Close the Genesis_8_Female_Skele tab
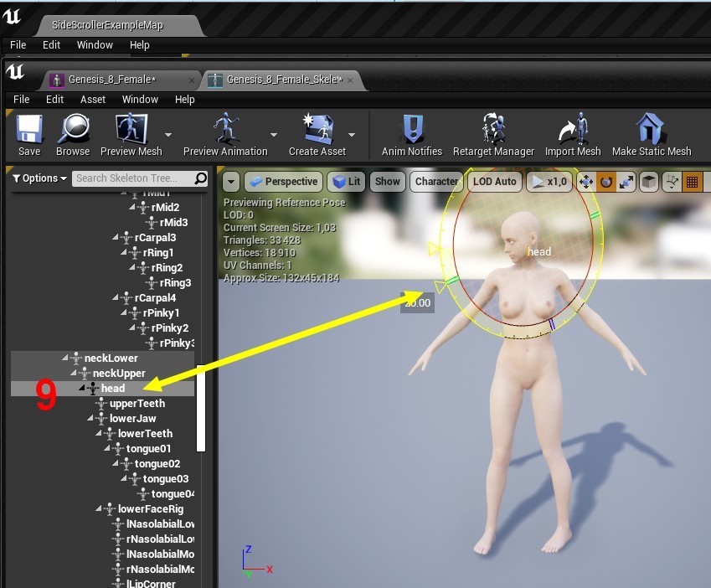This screenshot has height=588, width=711. [x=350, y=80]
